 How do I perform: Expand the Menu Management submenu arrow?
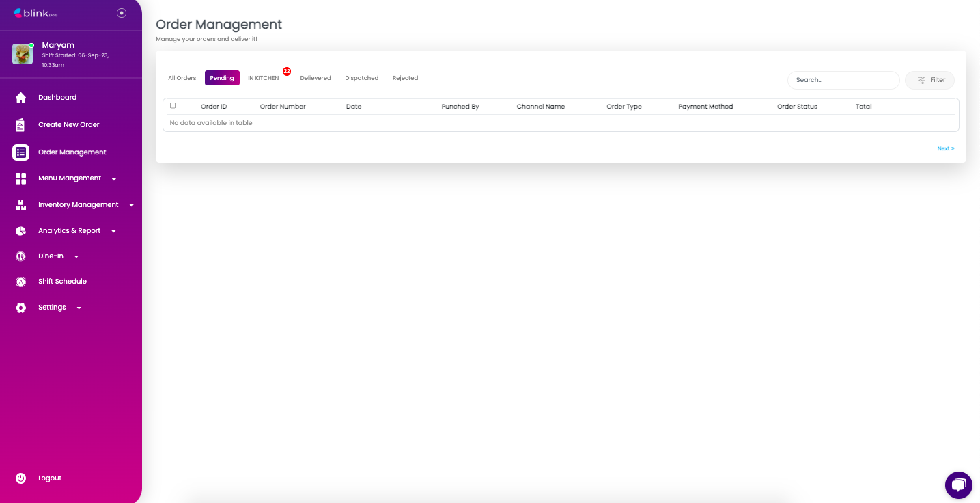tap(114, 179)
